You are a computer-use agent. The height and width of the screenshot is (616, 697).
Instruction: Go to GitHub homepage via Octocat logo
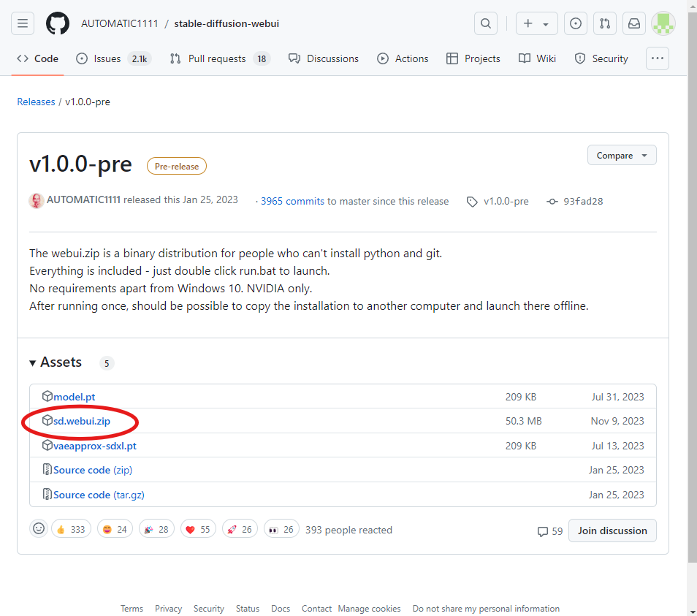tap(58, 23)
